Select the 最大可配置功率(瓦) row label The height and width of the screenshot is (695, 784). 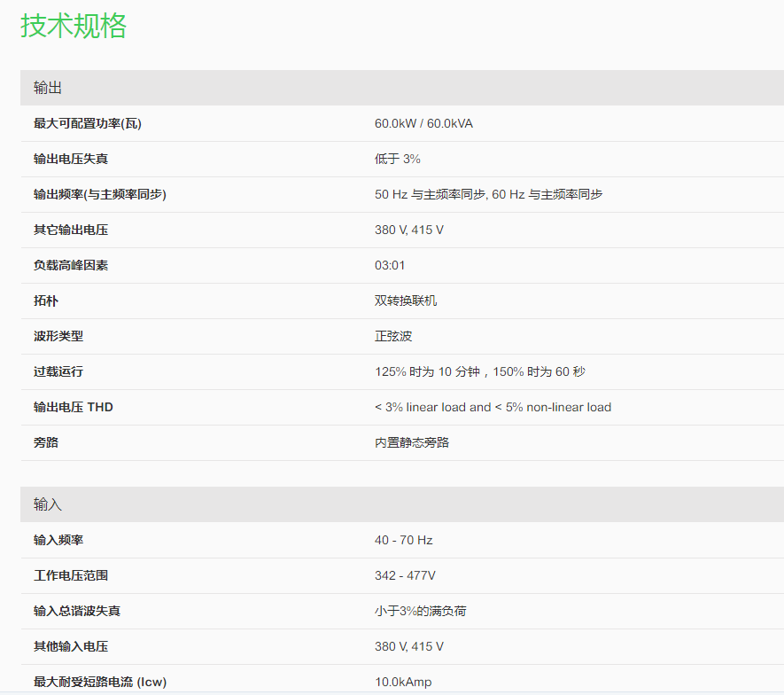pos(88,123)
